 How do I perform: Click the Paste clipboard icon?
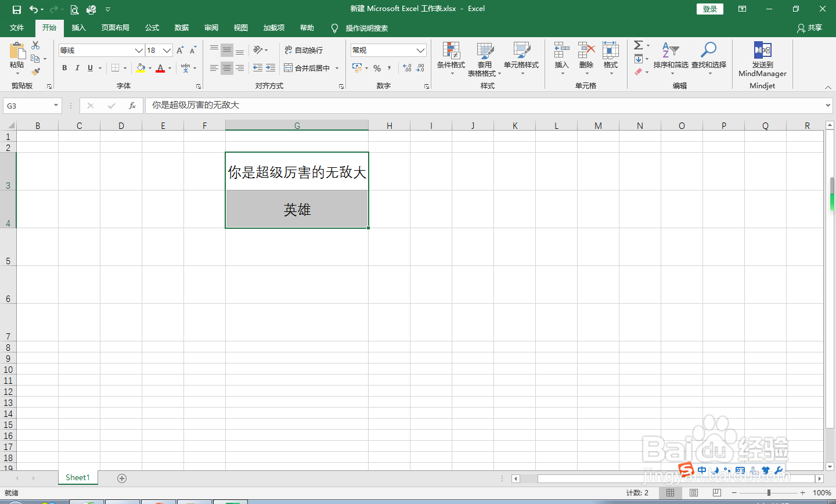pyautogui.click(x=17, y=51)
